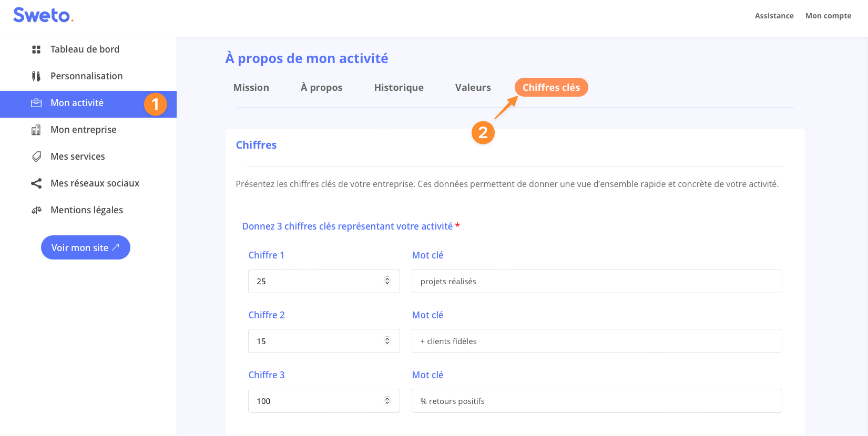This screenshot has width=868, height=436.
Task: Click the Personnalisation brush icon
Action: [x=36, y=76]
